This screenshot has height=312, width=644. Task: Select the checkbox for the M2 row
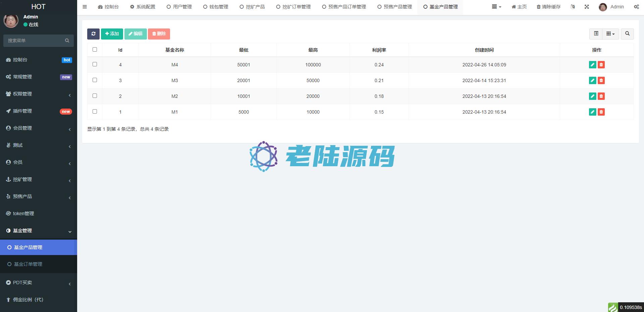pyautogui.click(x=95, y=96)
